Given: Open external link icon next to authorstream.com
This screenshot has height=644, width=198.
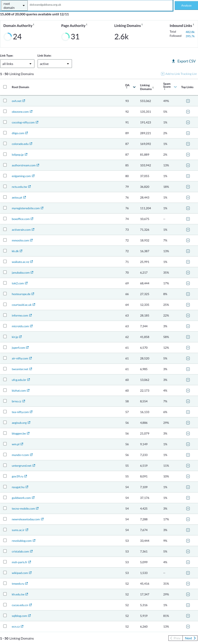Looking at the screenshot, I should coord(38,165).
